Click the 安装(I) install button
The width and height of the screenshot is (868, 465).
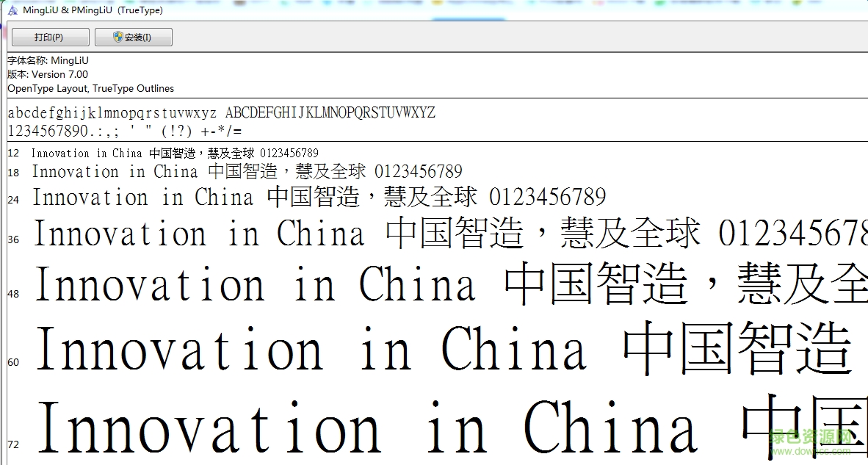click(x=134, y=36)
